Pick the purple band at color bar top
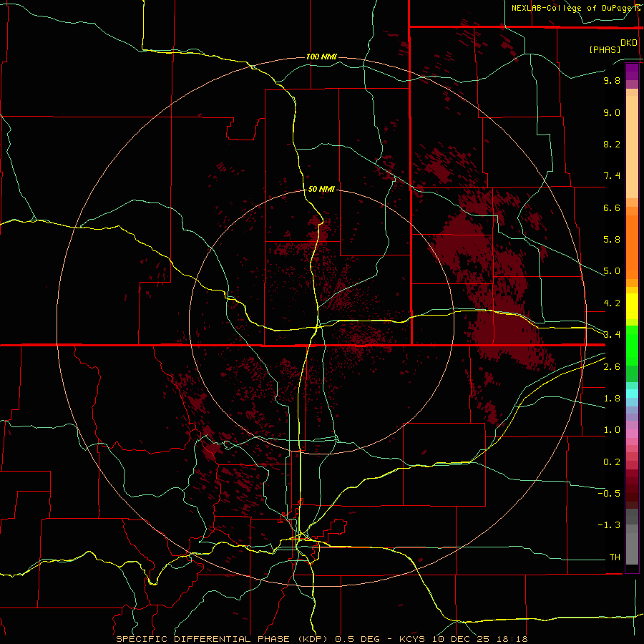This screenshot has height=644, width=644. (632, 72)
